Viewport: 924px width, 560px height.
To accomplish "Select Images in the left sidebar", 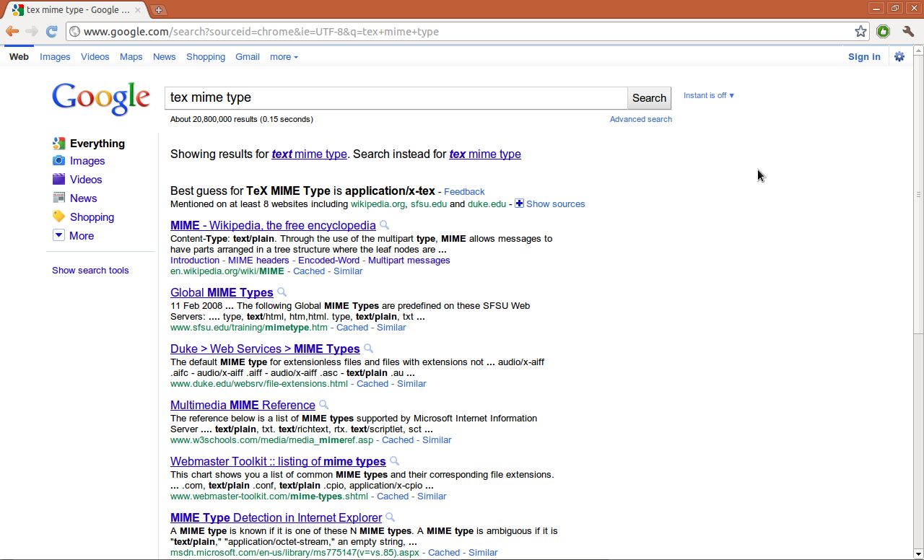I will pos(87,160).
